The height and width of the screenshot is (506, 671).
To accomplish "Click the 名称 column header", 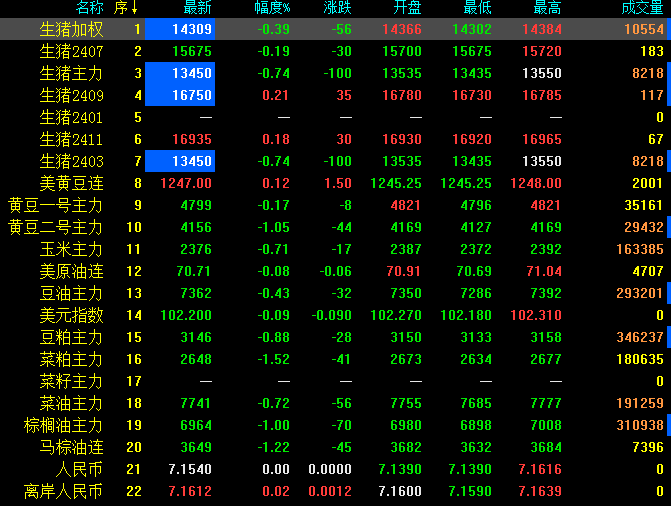I will [89, 7].
